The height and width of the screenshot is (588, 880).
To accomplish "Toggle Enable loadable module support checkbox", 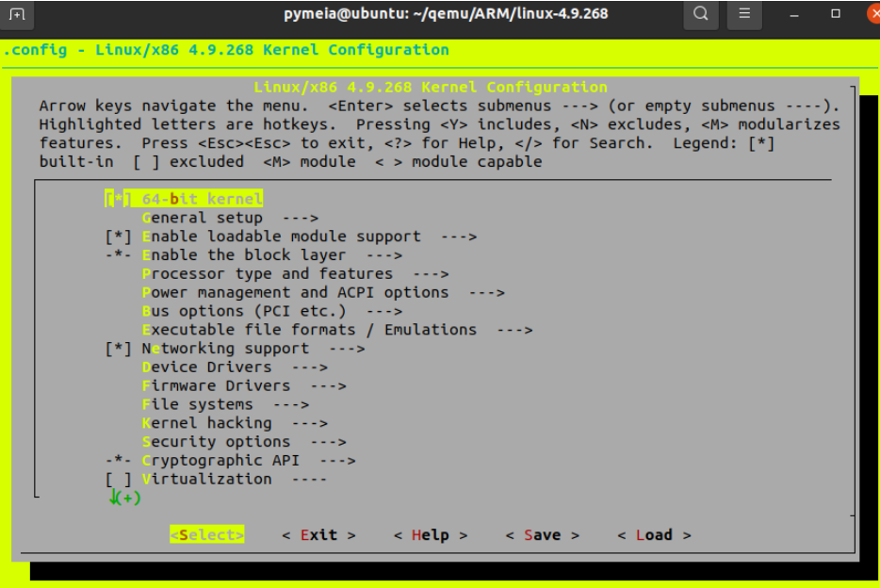I will (119, 237).
